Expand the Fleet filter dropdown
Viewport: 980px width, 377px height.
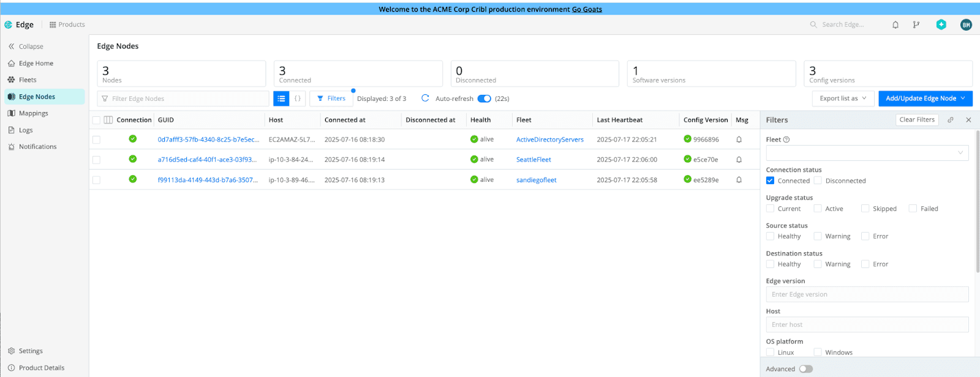[x=867, y=153]
